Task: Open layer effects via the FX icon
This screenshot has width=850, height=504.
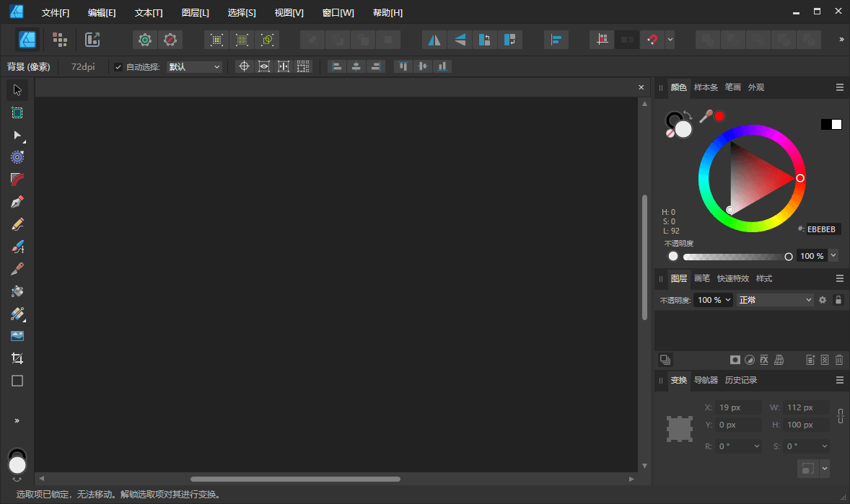Action: click(x=764, y=359)
